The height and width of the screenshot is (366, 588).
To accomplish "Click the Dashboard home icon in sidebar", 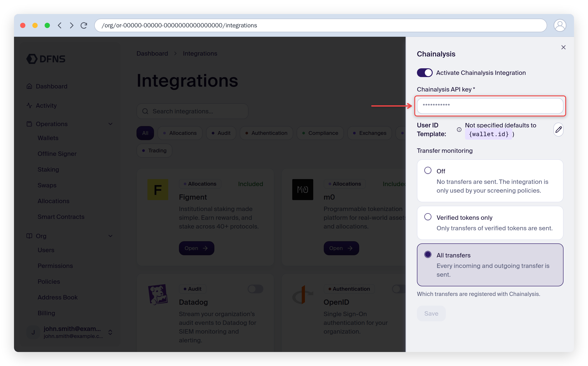I will tap(29, 86).
